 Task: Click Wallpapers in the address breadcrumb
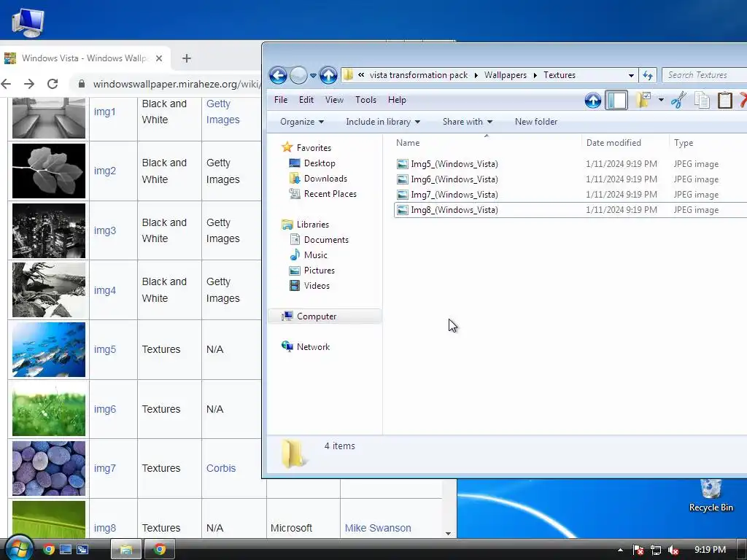click(x=506, y=75)
